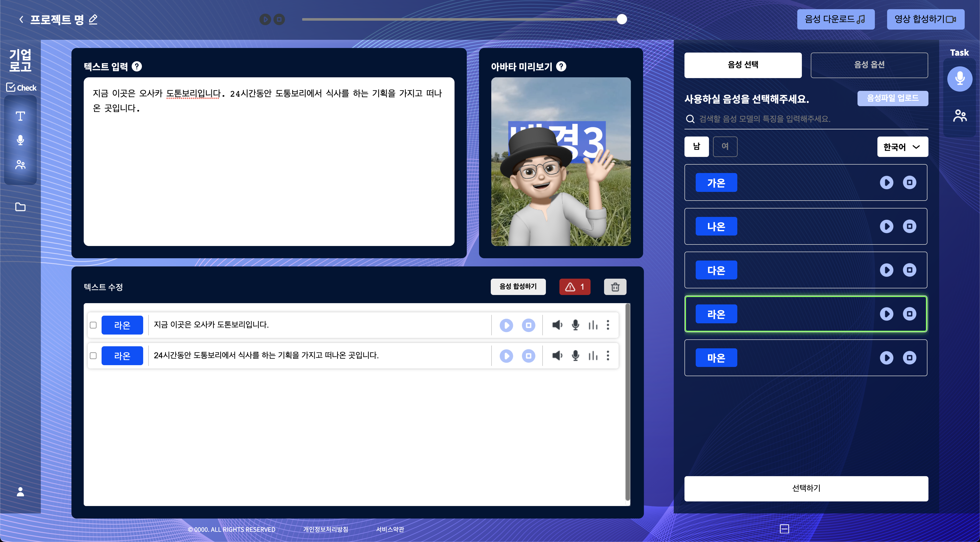980x542 pixels.
Task: Adjust the top progress slider handle
Action: pyautogui.click(x=622, y=19)
